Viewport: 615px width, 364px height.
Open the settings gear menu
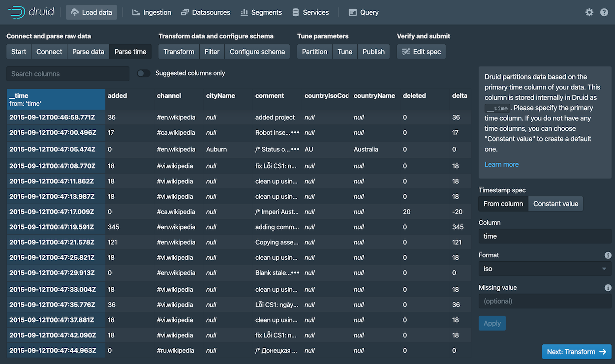[589, 12]
